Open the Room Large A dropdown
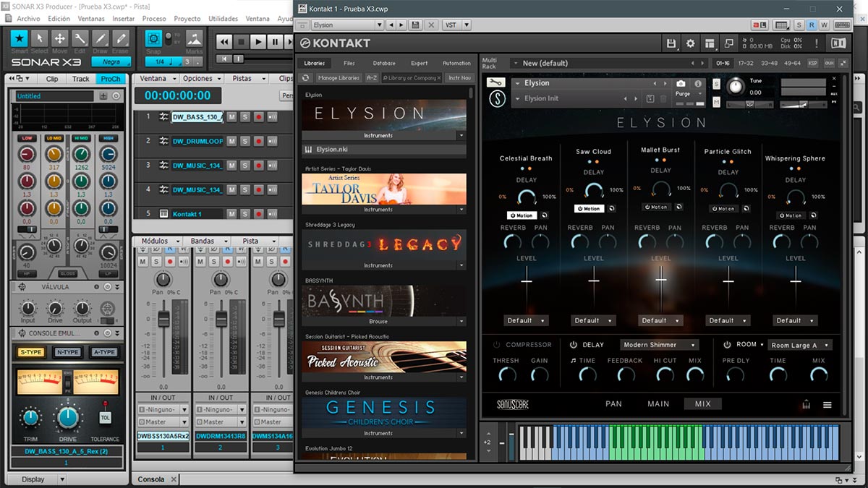This screenshot has width=868, height=488. [x=799, y=345]
